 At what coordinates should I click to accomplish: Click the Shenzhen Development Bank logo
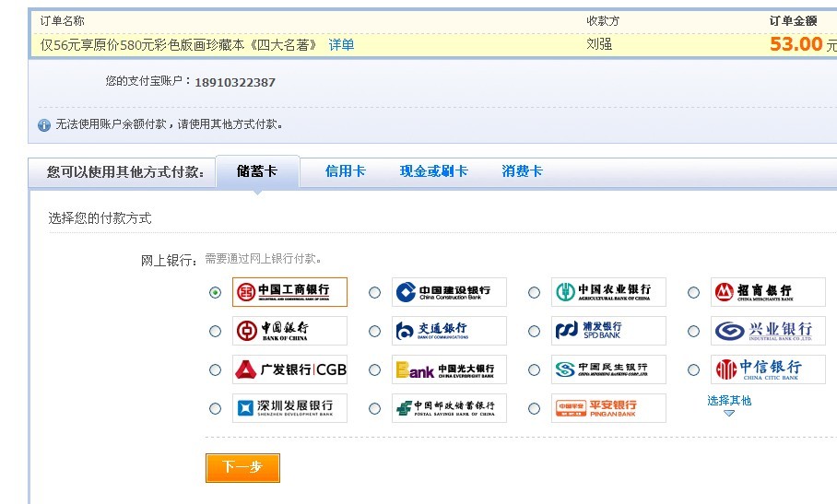pyautogui.click(x=289, y=408)
